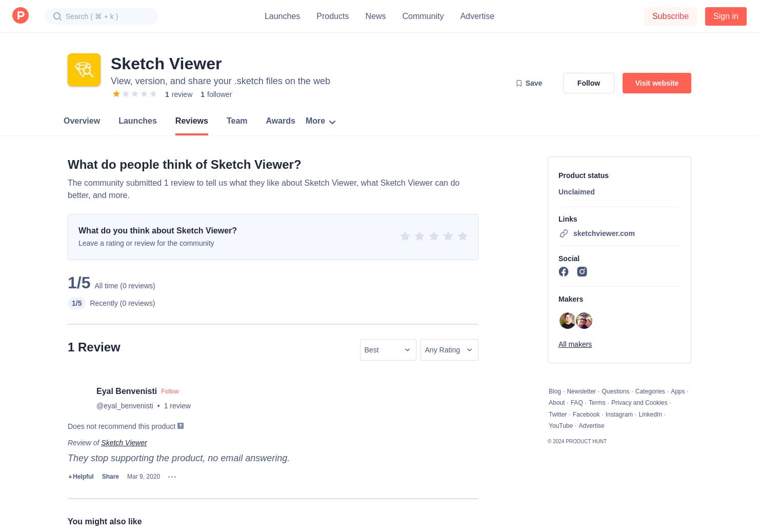Click the Product Hunt logo icon
This screenshot has width=759, height=532.
(x=21, y=16)
